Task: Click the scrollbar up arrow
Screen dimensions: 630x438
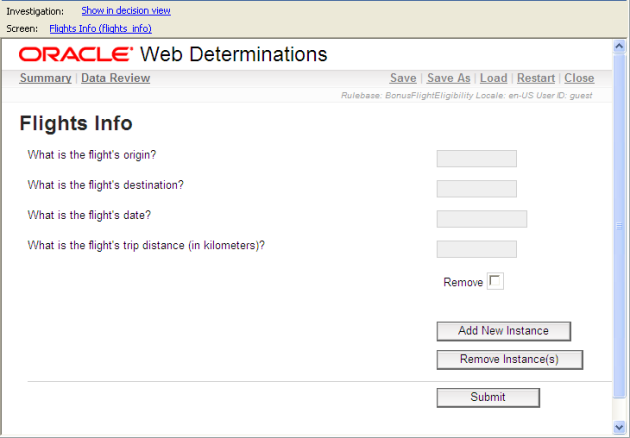Action: [x=619, y=46]
